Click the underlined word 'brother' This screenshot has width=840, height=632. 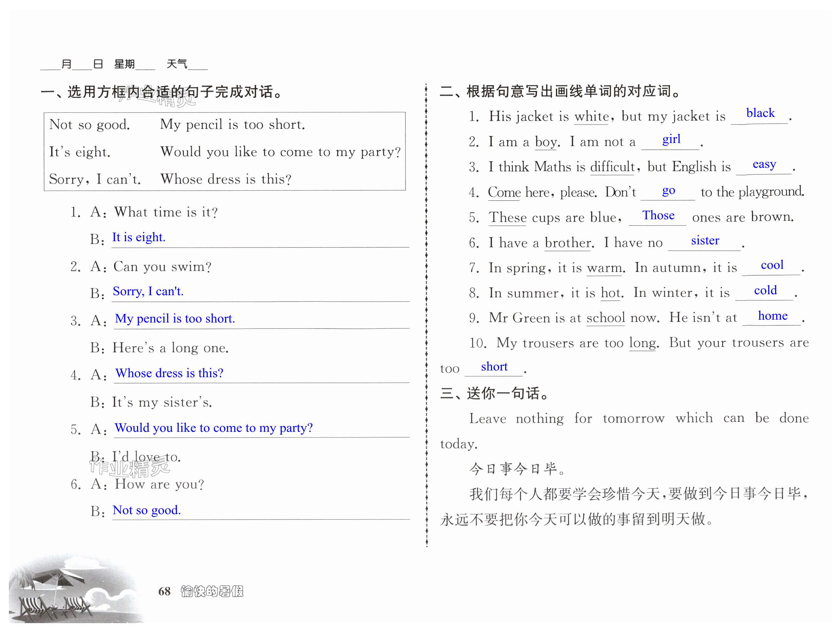click(x=567, y=243)
